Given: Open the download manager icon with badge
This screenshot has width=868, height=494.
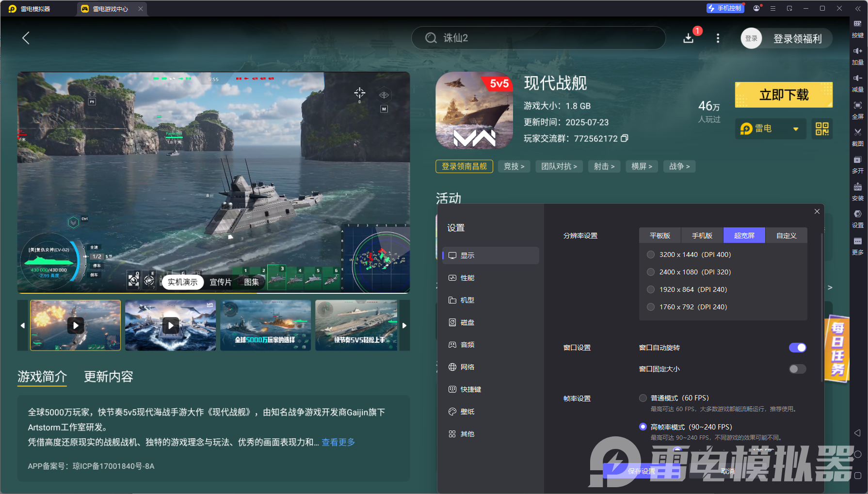Looking at the screenshot, I should (689, 38).
